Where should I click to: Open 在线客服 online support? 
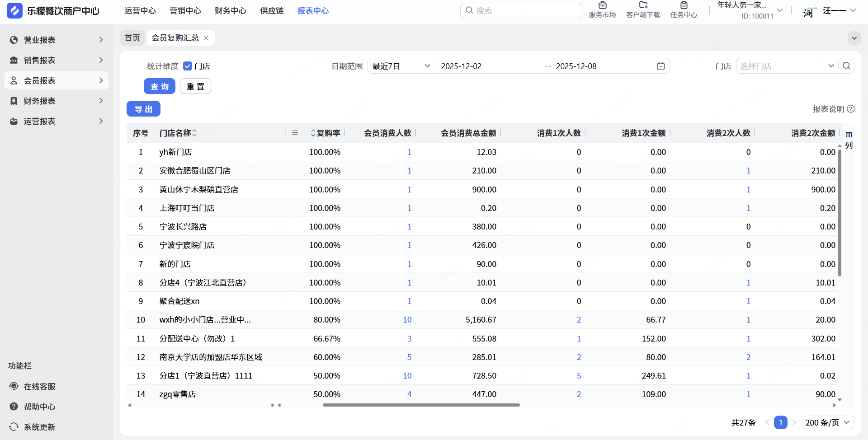(39, 387)
